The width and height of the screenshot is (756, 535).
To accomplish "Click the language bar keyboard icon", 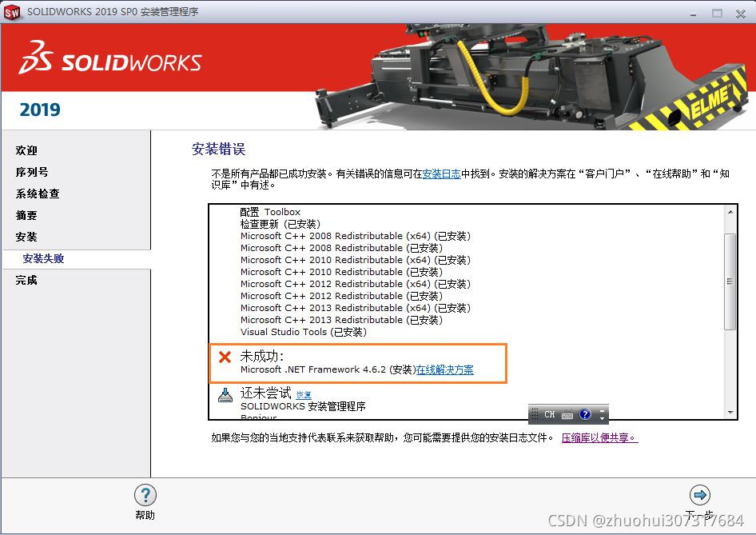I will [x=567, y=414].
